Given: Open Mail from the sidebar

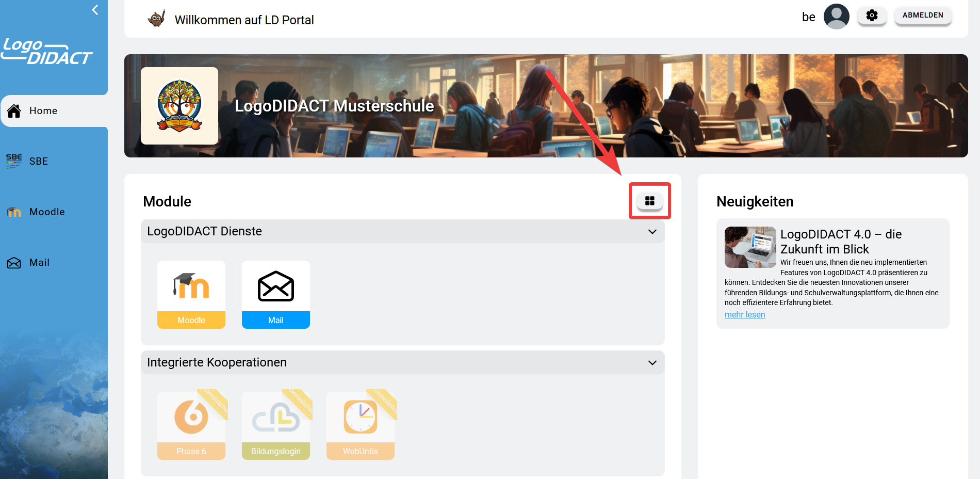Looking at the screenshot, I should tap(54, 262).
